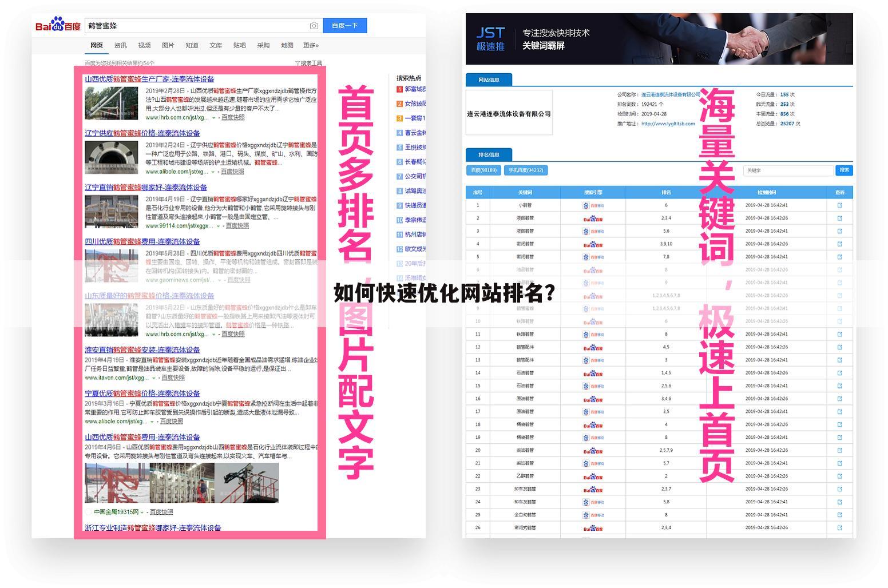Viewport: 888px width, 588px height.
Task: Click the 搜索 button in keyword search bar
Action: (x=845, y=170)
